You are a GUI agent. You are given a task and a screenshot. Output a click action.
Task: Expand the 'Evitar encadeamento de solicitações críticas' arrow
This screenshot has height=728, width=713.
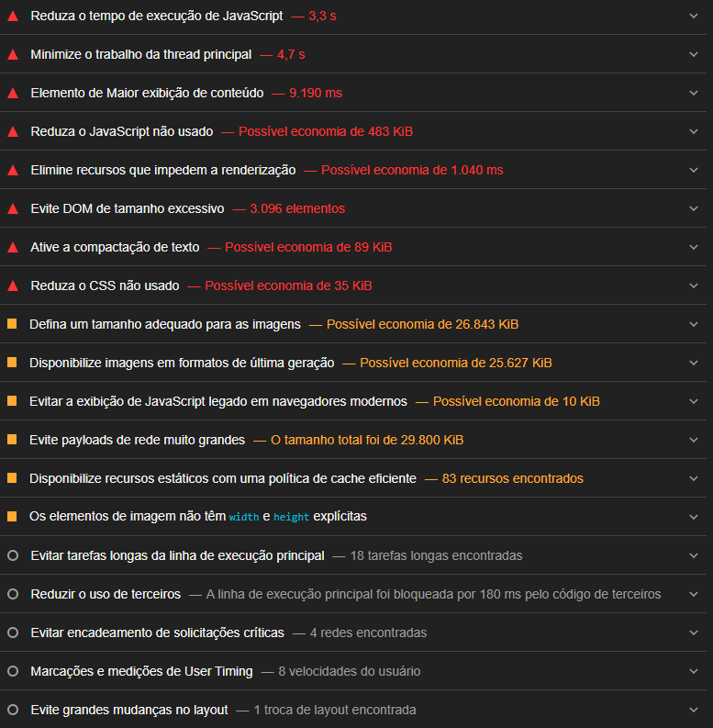click(694, 633)
